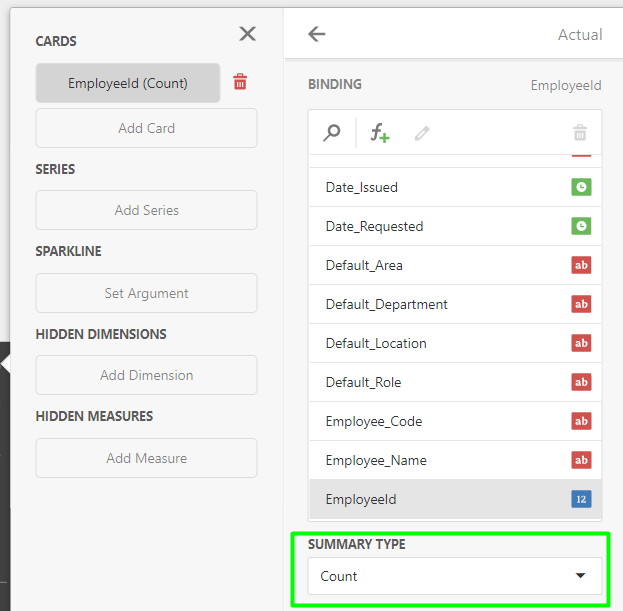The image size is (623, 611).
Task: Delete the EmployeeId (Count) card
Action: pyautogui.click(x=240, y=82)
